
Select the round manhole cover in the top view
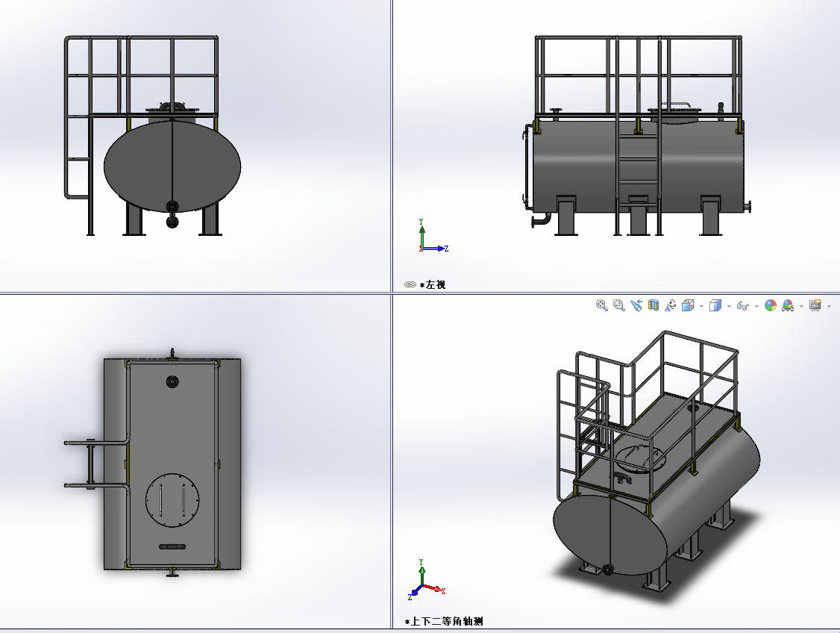pos(172,500)
